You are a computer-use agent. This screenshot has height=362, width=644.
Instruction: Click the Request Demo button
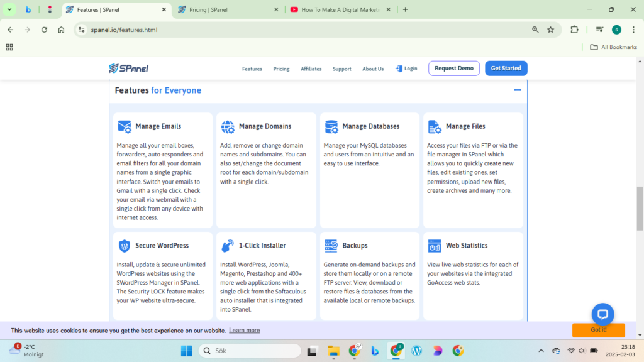tap(454, 68)
